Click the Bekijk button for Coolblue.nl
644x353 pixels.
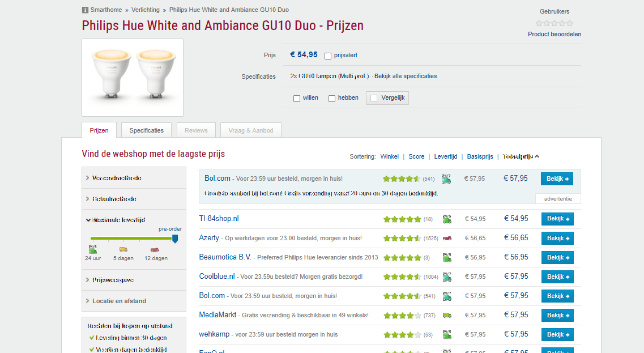pyautogui.click(x=557, y=277)
